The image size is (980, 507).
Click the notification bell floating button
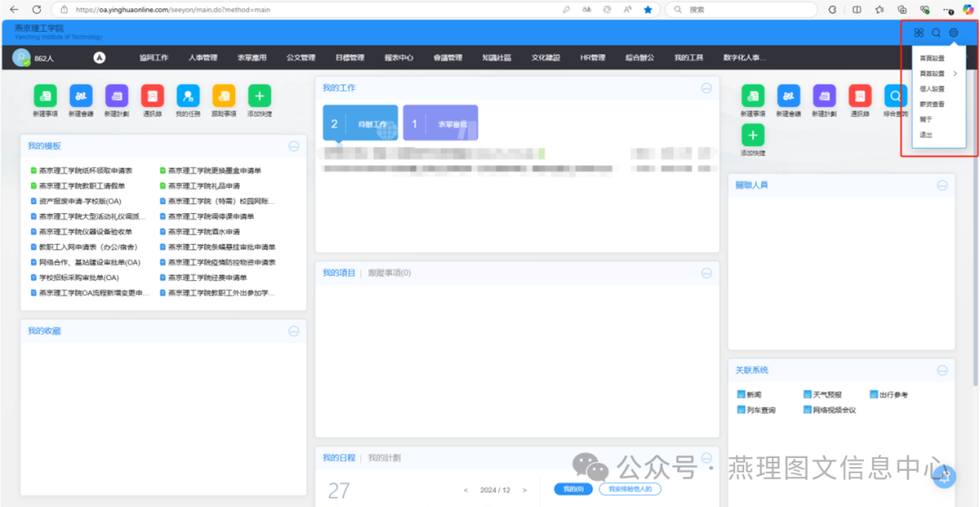[x=946, y=476]
